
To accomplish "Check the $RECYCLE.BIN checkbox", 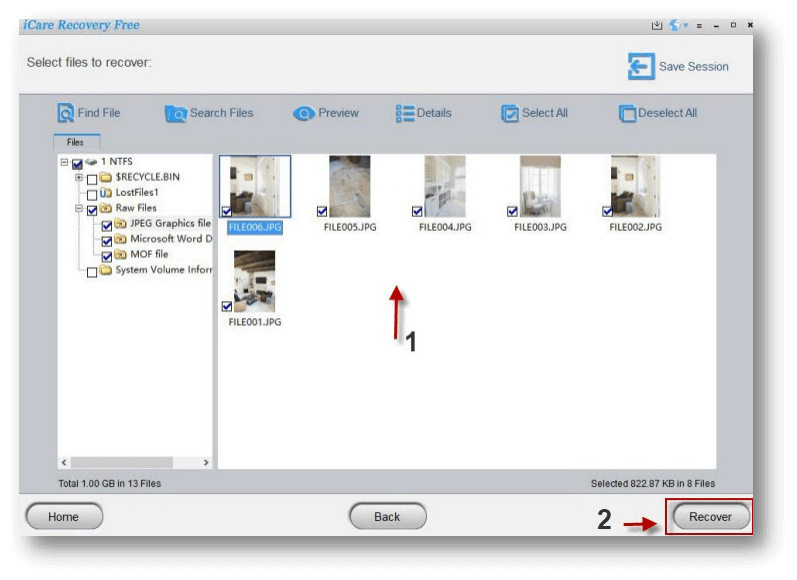I will click(x=92, y=179).
